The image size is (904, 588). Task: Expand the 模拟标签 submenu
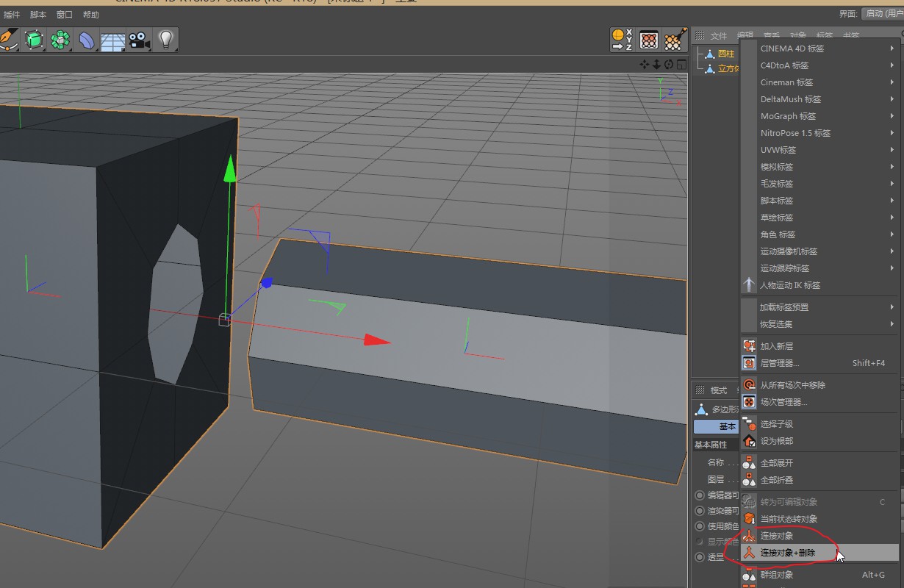[x=820, y=167]
